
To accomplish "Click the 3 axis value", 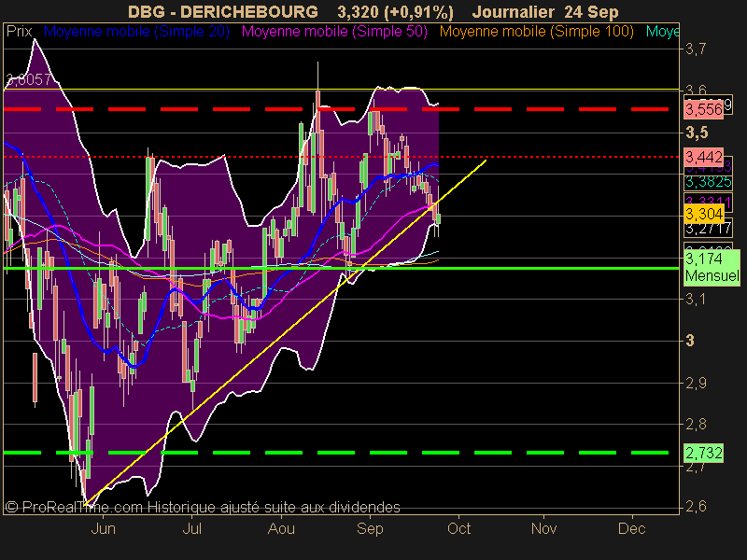I will pos(689,341).
